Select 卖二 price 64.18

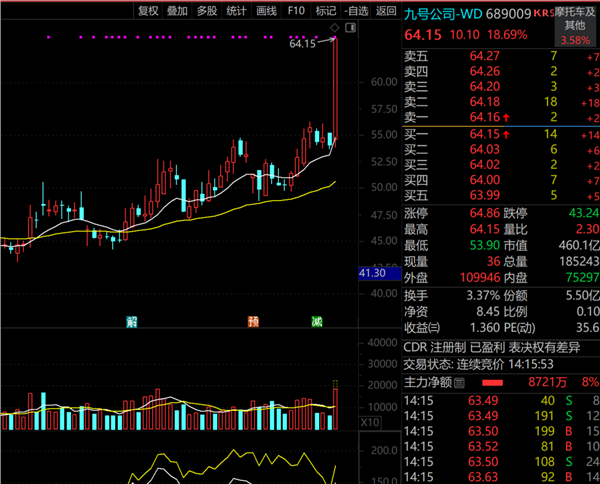point(484,102)
